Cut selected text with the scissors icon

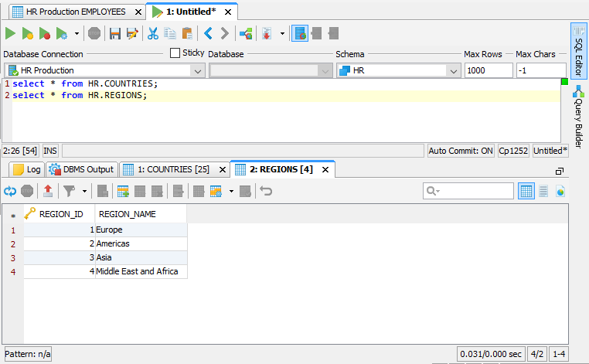[153, 34]
